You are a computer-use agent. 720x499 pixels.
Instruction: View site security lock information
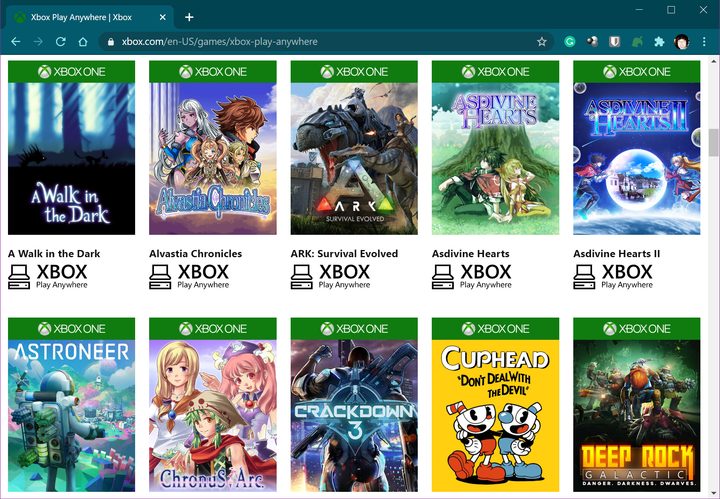(111, 42)
